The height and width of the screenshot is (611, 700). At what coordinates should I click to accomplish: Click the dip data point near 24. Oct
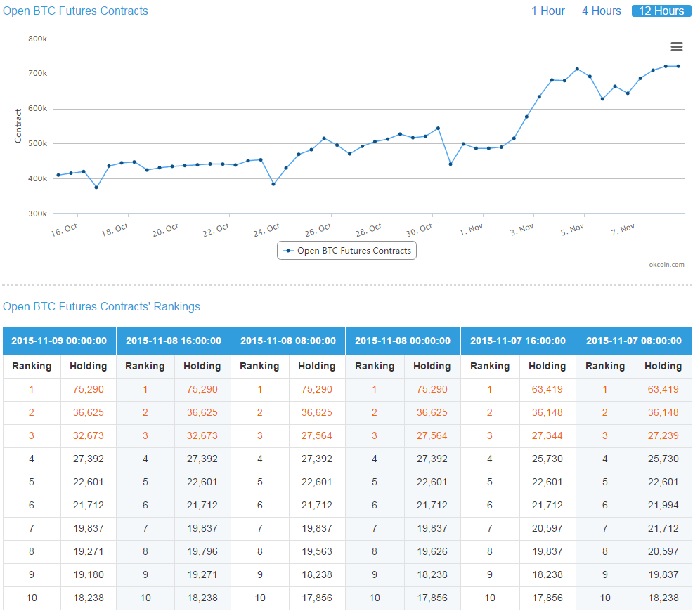click(273, 184)
